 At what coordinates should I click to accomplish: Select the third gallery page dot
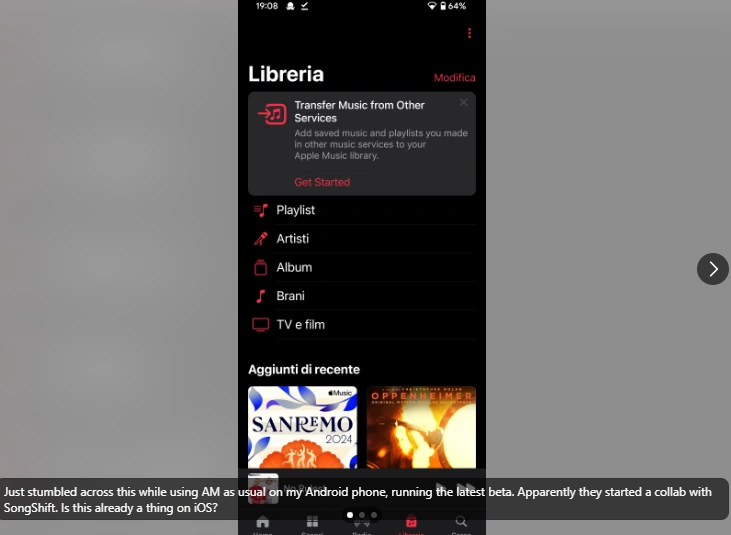coord(374,515)
